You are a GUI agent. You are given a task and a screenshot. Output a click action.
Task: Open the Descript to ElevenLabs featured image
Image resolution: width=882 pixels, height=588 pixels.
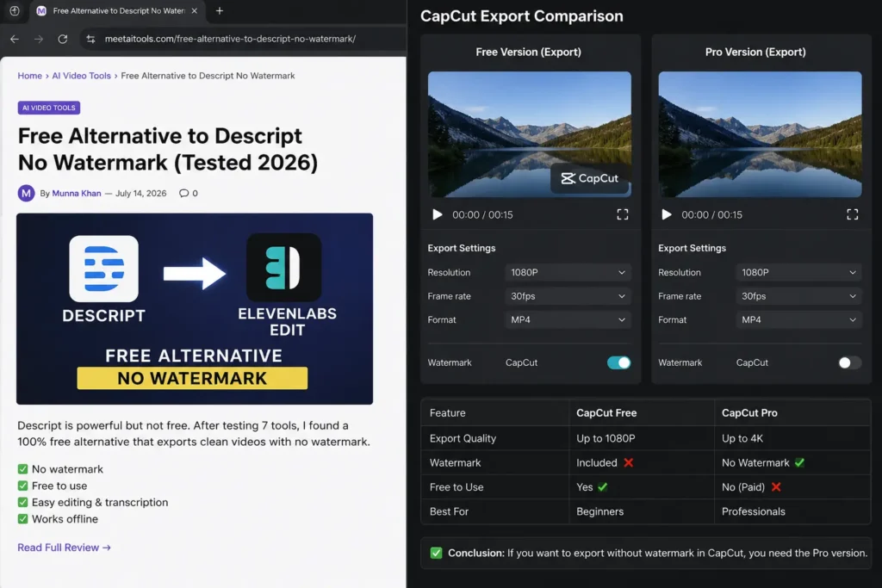[195, 308]
